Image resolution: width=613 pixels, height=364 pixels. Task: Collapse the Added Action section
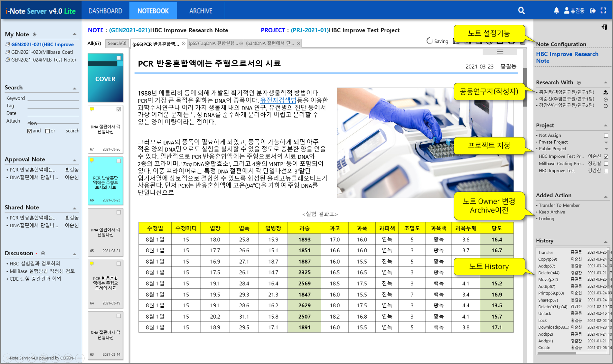click(605, 197)
